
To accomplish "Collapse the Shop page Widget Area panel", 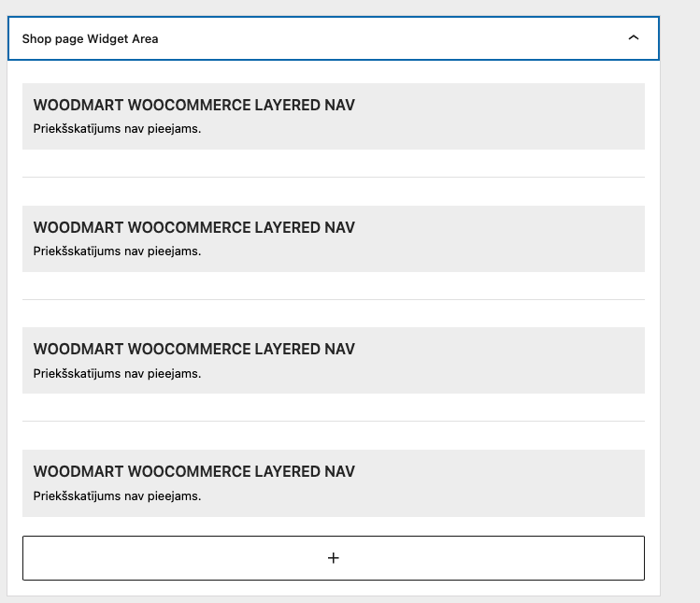I will (x=633, y=38).
